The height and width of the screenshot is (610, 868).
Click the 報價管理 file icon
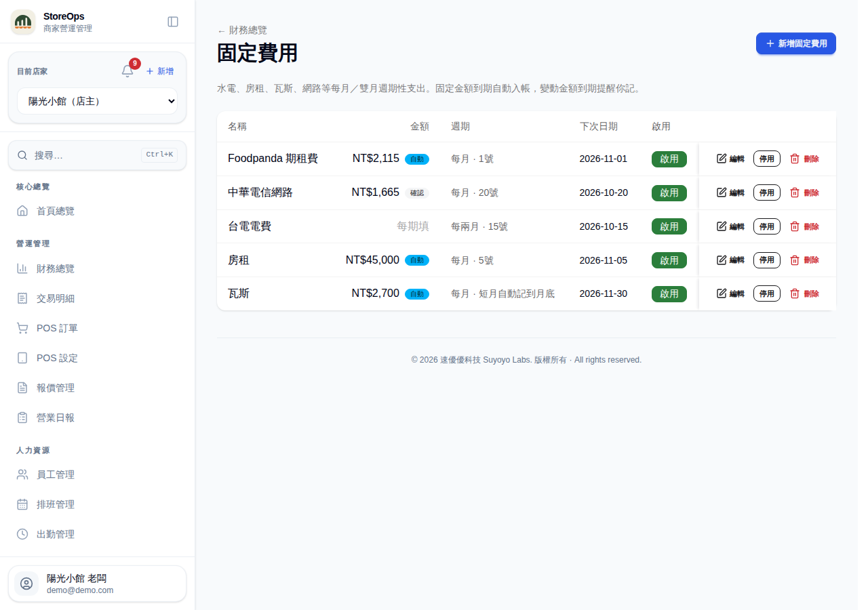(x=22, y=388)
